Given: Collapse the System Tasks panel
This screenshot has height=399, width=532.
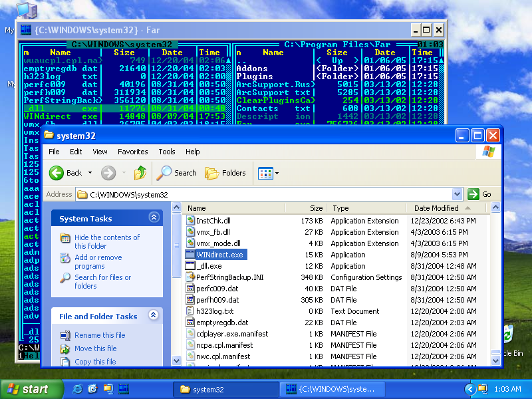Looking at the screenshot, I should 154,217.
